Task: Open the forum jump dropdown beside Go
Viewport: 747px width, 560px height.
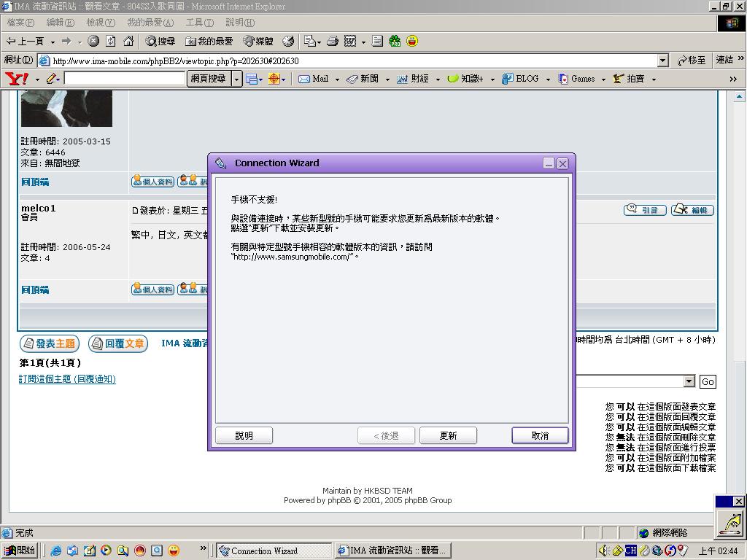Action: pos(688,381)
